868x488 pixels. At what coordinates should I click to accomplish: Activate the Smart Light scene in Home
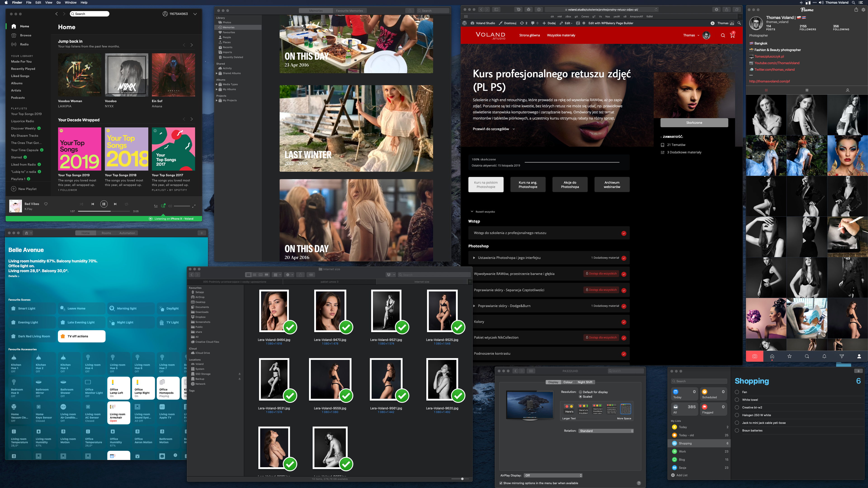(x=32, y=308)
